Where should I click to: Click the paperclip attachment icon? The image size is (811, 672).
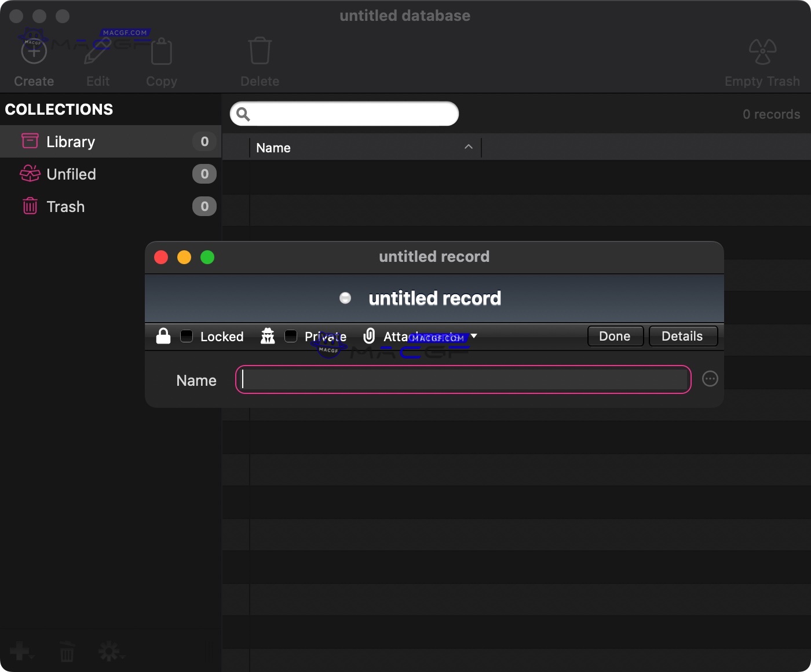(x=370, y=336)
